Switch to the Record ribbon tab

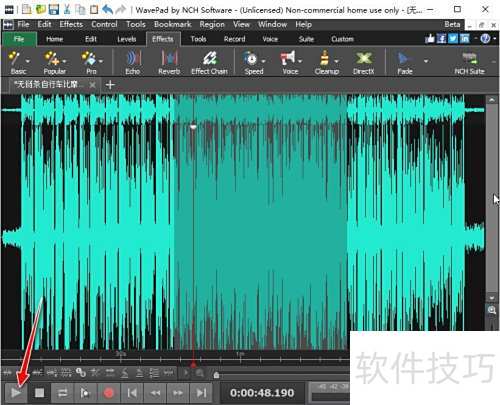click(x=234, y=39)
